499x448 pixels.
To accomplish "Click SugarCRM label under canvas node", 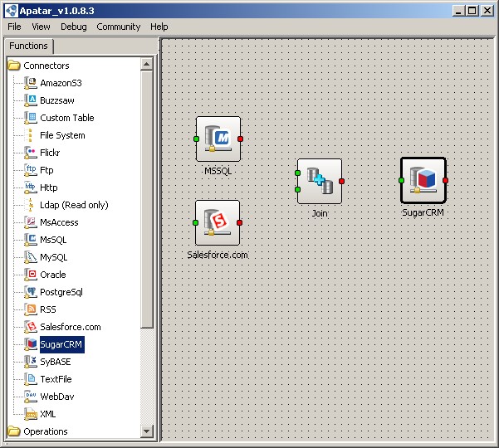I will (423, 212).
